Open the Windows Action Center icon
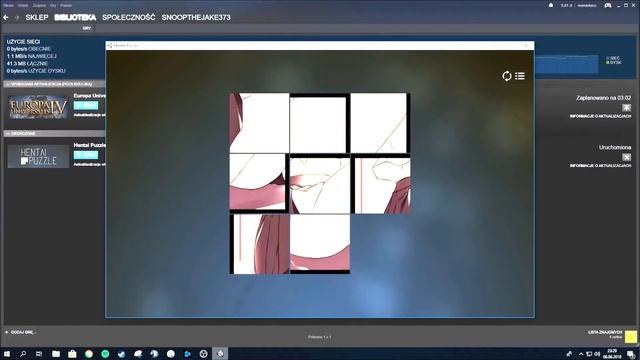The height and width of the screenshot is (360, 640). pos(631,354)
